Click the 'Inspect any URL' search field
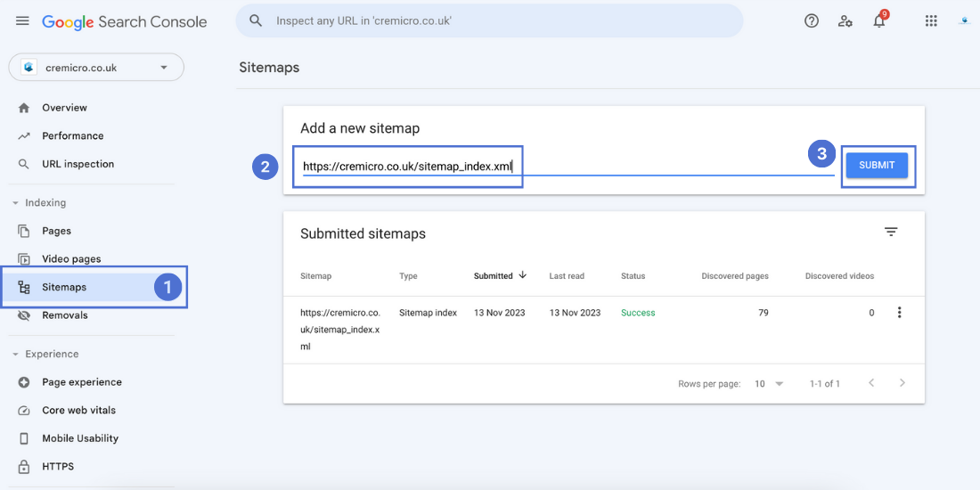Viewport: 980px width, 490px height. click(x=489, y=20)
